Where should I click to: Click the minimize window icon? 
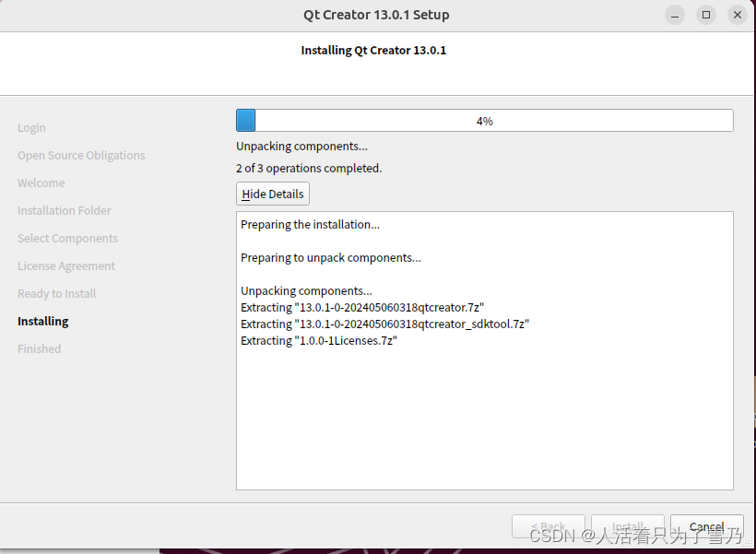[x=674, y=15]
